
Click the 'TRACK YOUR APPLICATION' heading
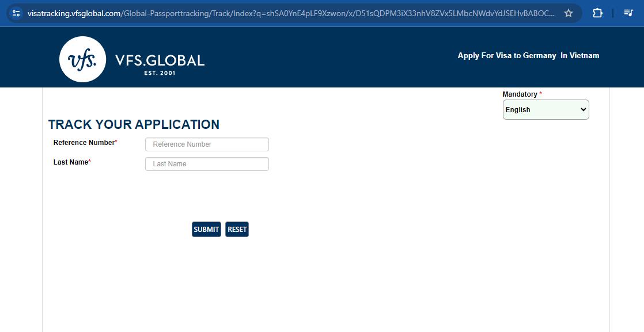(134, 124)
